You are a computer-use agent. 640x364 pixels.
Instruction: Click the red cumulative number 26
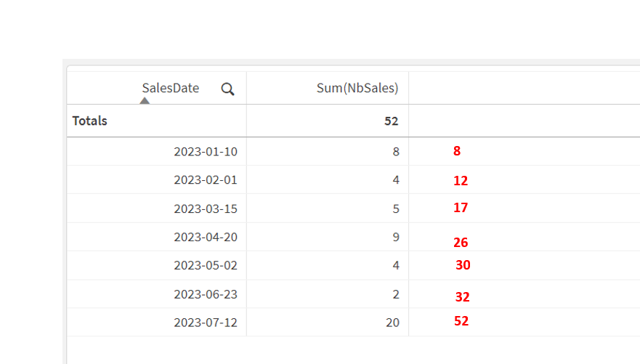pos(461,243)
